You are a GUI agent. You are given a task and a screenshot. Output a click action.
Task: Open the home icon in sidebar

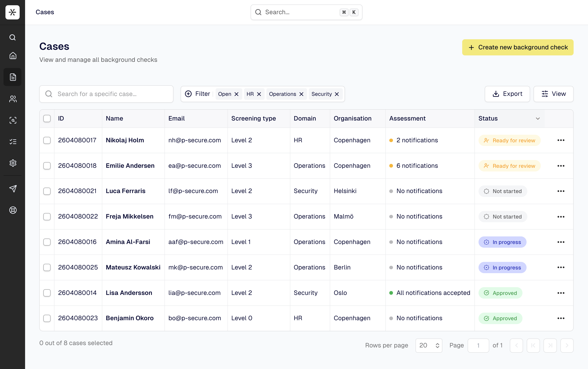coord(13,56)
